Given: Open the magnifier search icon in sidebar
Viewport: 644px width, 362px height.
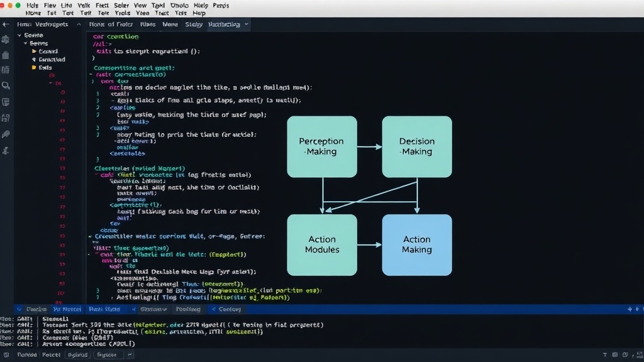Looking at the screenshot, I should [6, 85].
